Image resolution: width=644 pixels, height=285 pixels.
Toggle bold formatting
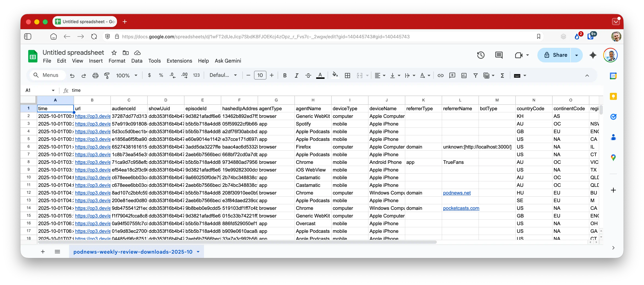285,75
